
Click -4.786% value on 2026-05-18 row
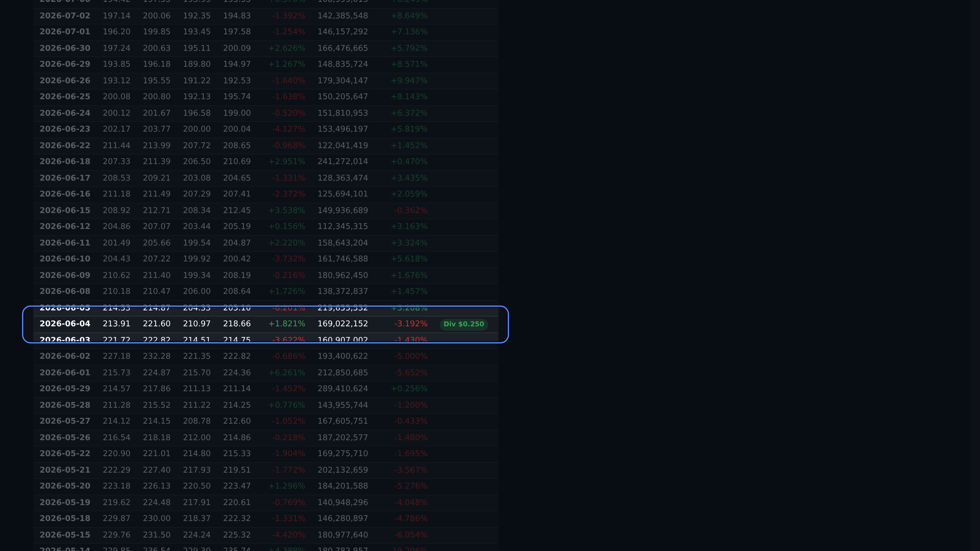[x=411, y=518]
